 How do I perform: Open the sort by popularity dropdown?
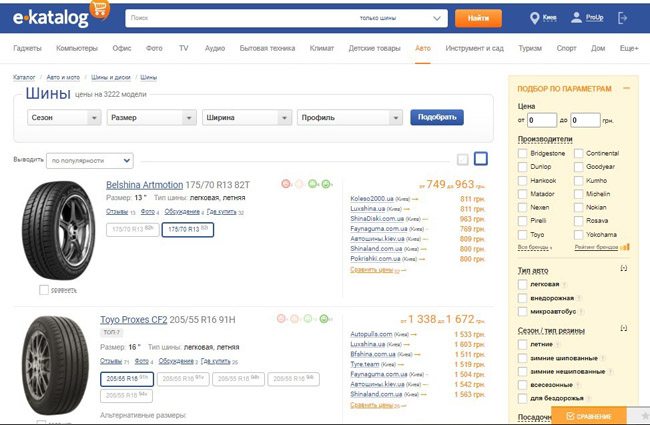[90, 161]
